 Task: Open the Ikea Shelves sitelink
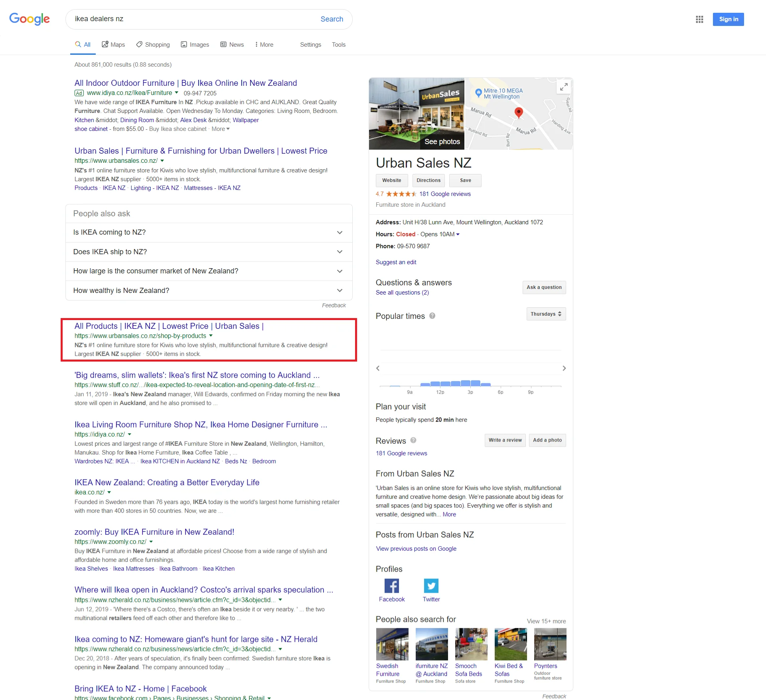(x=91, y=569)
